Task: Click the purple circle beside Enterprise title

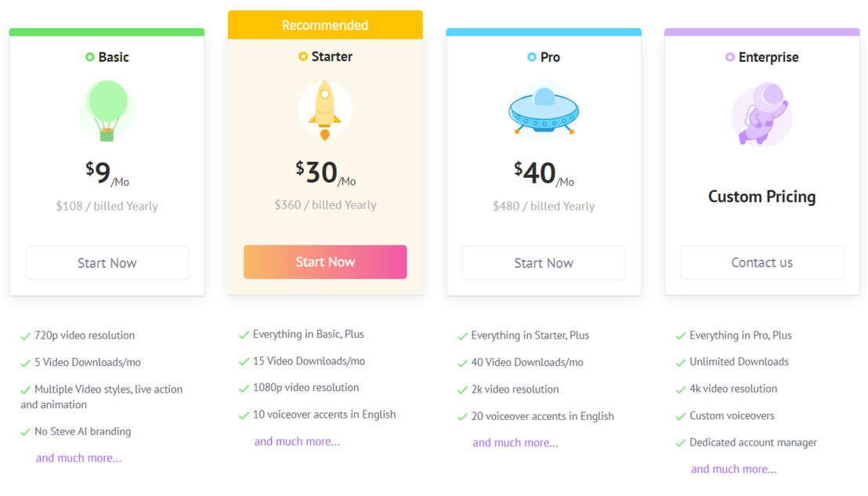Action: click(x=730, y=57)
